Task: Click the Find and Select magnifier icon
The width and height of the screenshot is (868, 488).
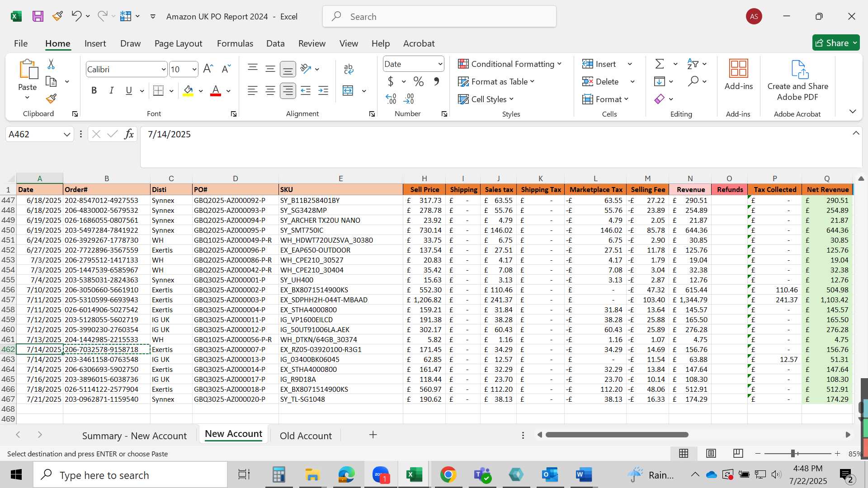Action: coord(693,81)
